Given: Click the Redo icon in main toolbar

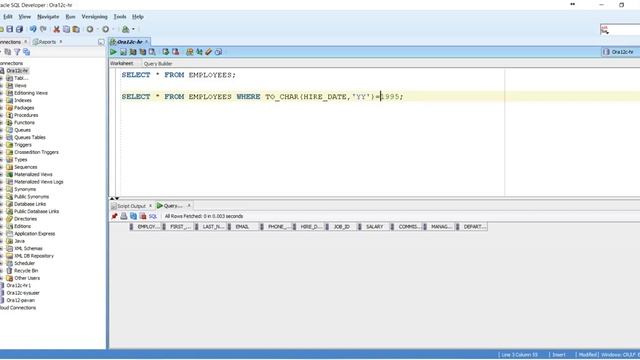Looking at the screenshot, I should [x=43, y=29].
